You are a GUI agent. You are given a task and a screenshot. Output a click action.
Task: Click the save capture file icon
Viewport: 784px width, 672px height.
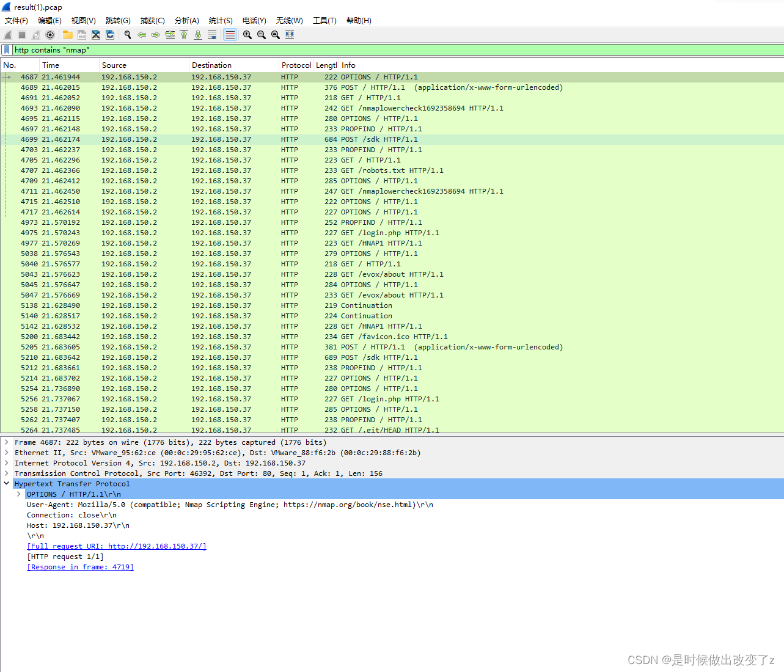(82, 35)
